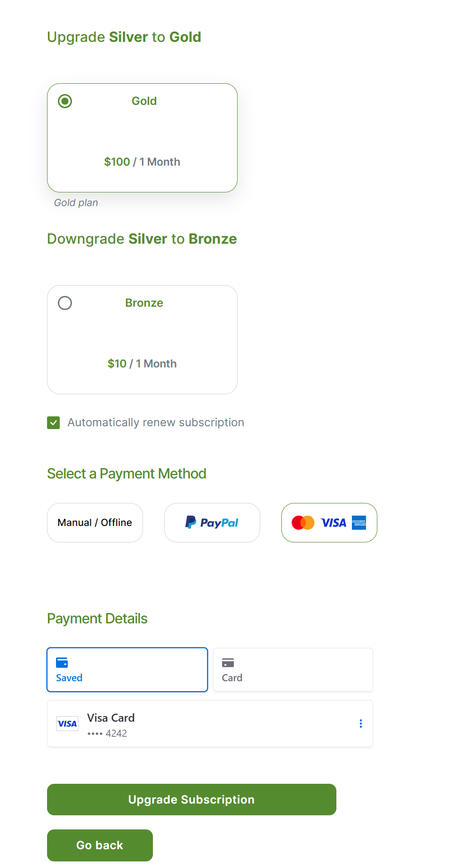Open the three-dot menu for Visa Card
The image size is (470, 868).
(361, 724)
